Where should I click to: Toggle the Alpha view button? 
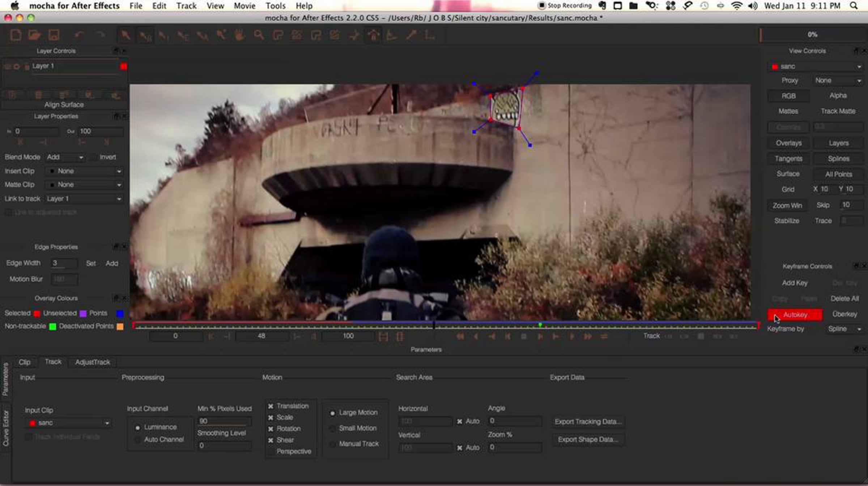pyautogui.click(x=838, y=96)
